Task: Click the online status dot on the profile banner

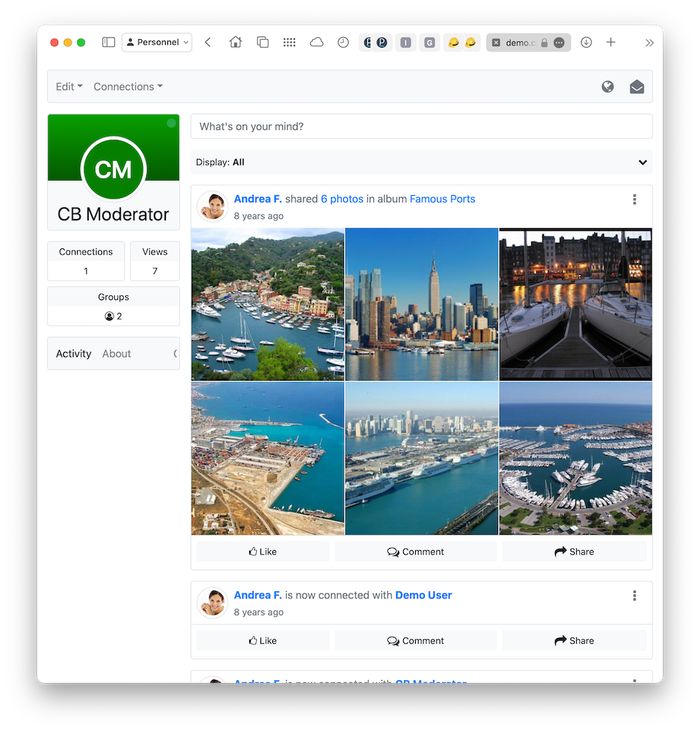Action: tap(171, 122)
